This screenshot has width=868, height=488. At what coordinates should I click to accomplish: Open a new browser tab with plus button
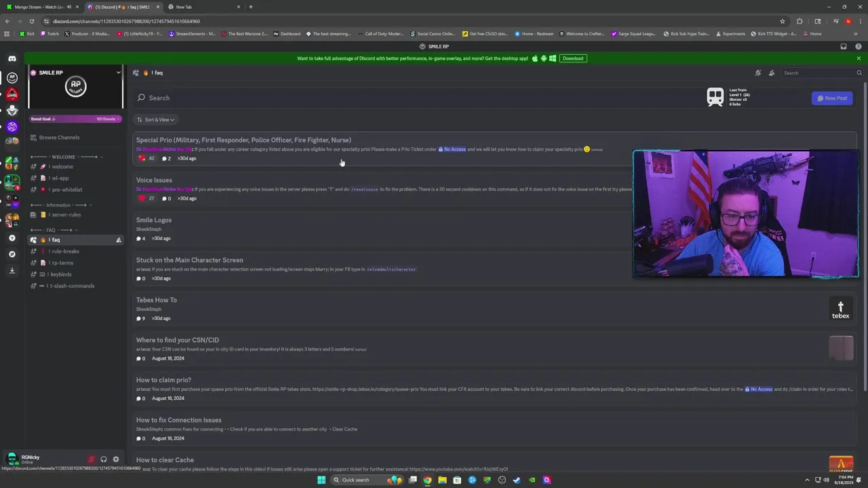pos(251,7)
